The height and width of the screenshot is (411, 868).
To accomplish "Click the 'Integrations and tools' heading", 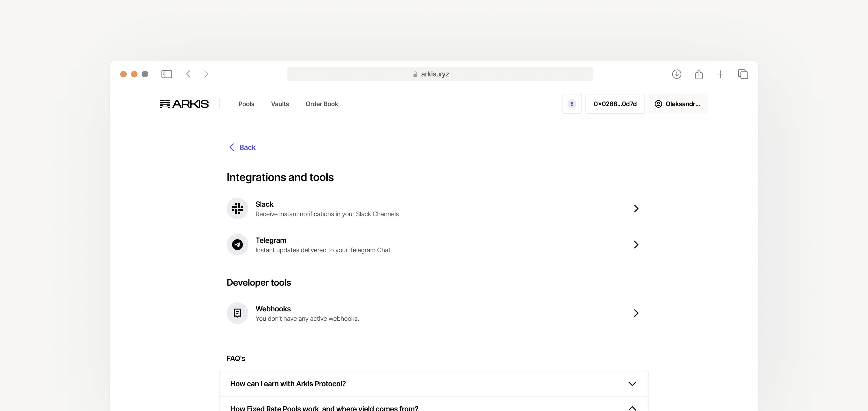I will (x=280, y=177).
